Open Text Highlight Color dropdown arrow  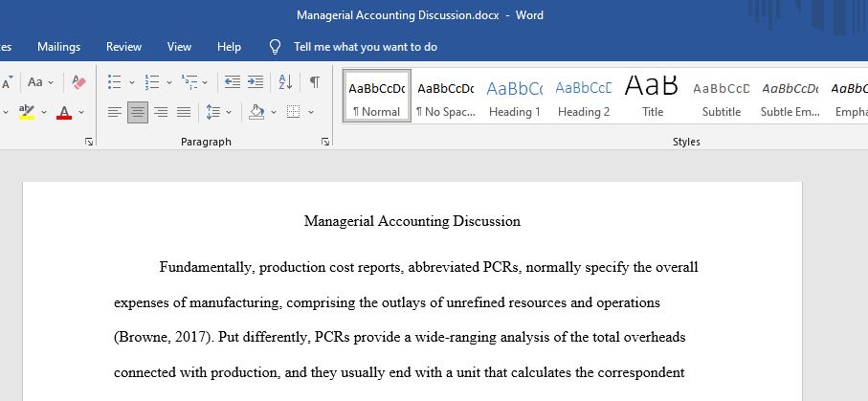point(44,112)
